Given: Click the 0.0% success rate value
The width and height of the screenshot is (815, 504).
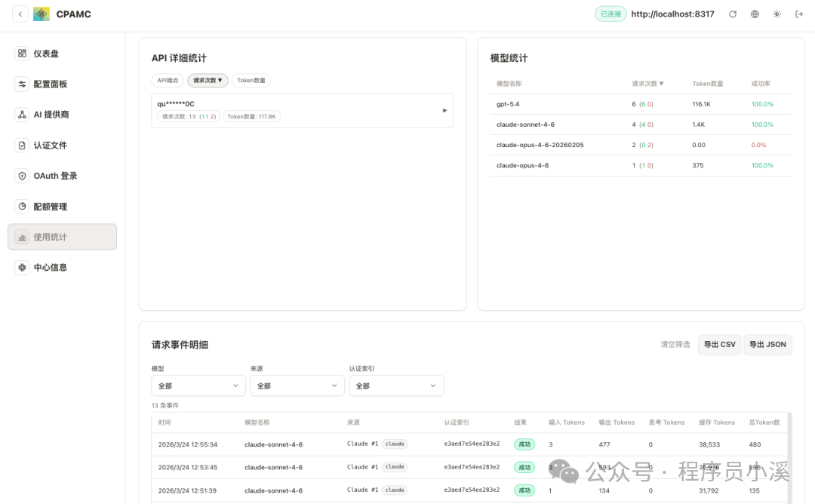Looking at the screenshot, I should (758, 145).
